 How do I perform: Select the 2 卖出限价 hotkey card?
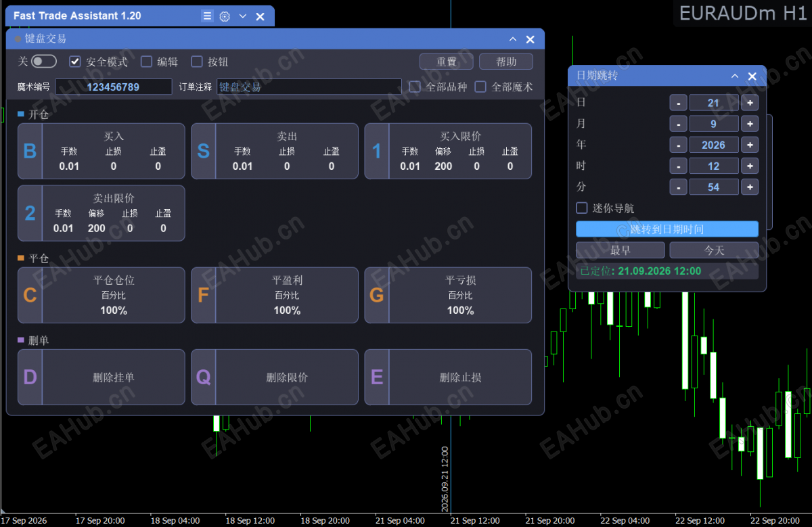point(101,213)
